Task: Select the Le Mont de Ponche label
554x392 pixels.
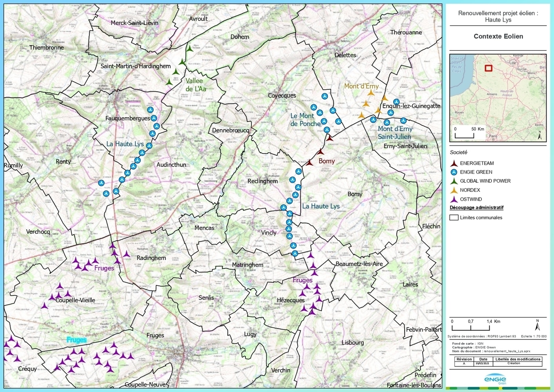Action: click(305, 120)
